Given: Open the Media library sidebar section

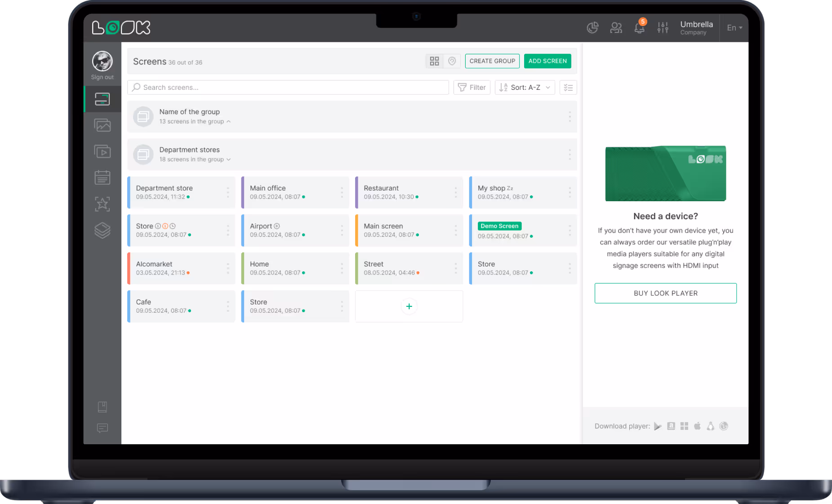Looking at the screenshot, I should (102, 125).
